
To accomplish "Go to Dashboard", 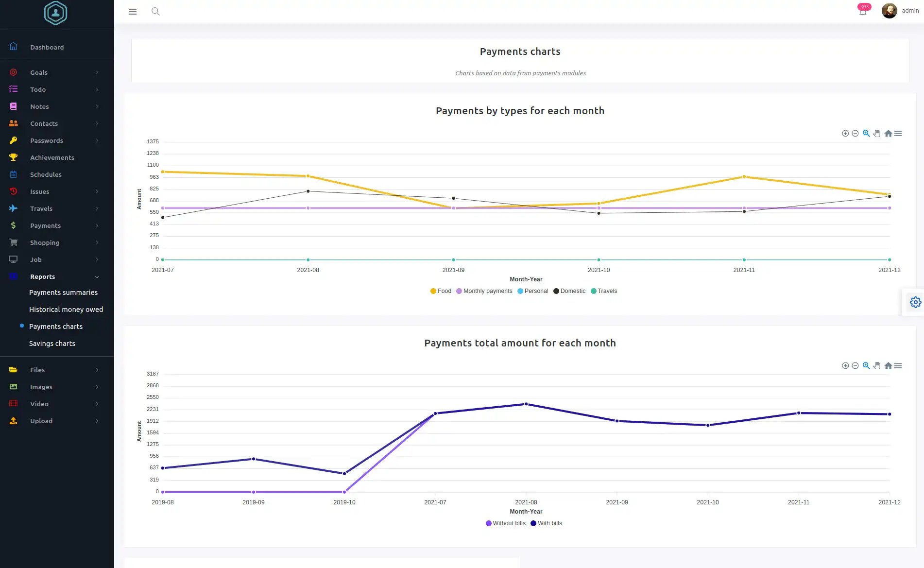I will (47, 47).
